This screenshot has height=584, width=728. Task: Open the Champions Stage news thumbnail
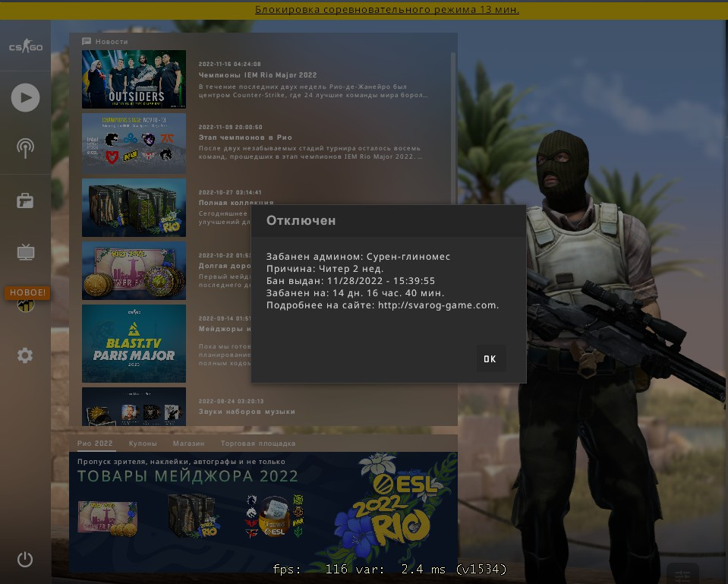point(134,143)
